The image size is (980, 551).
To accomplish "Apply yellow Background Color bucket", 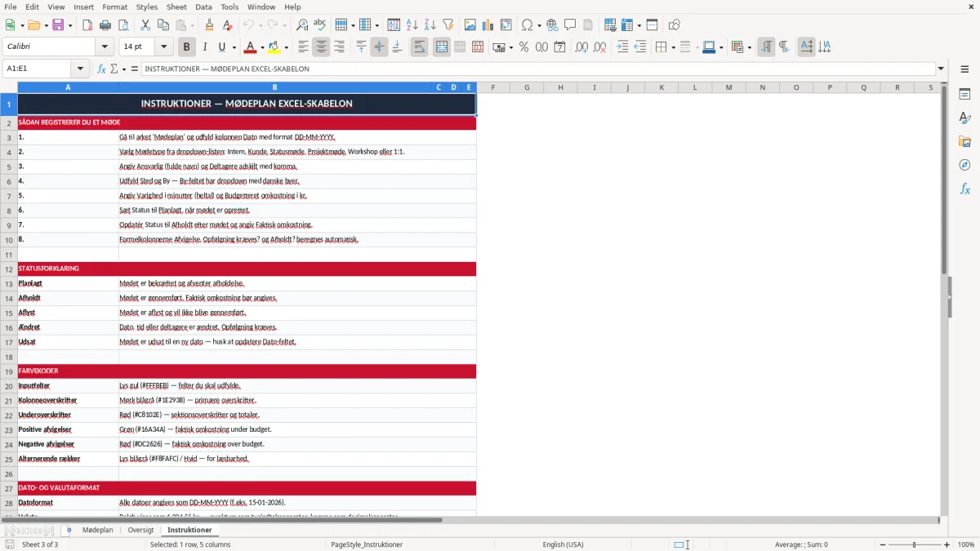I will click(274, 47).
